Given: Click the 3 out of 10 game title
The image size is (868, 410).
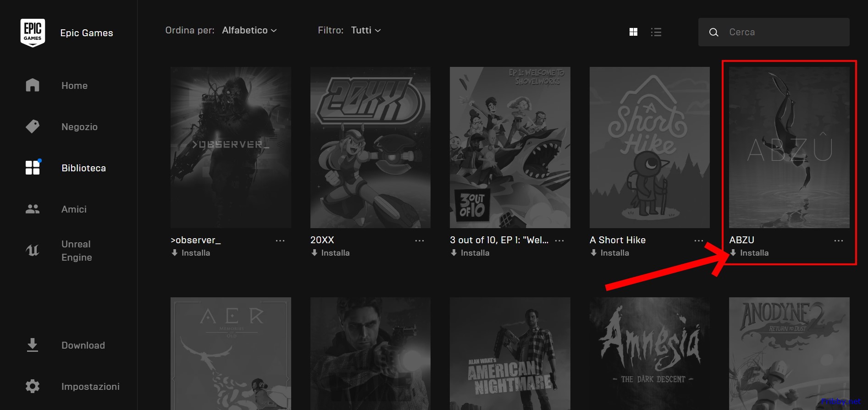Looking at the screenshot, I should [499, 240].
